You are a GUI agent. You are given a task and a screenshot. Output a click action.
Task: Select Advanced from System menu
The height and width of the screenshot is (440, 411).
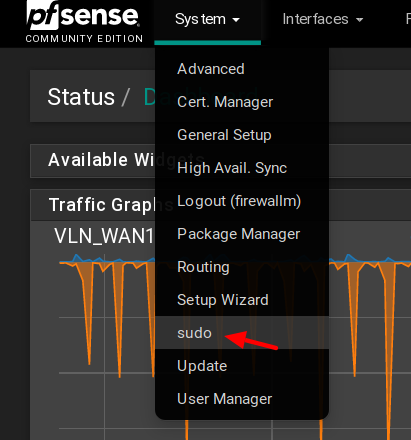point(242,69)
